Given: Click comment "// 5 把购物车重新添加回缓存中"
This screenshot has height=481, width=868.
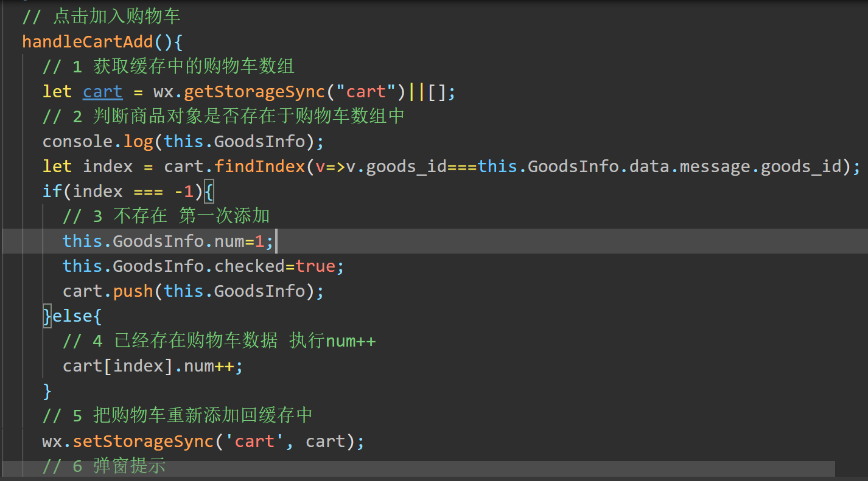Looking at the screenshot, I should pos(178,416).
